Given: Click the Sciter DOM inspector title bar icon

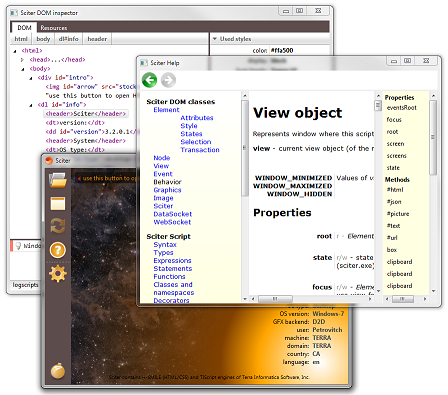Looking at the screenshot, I should [x=14, y=13].
